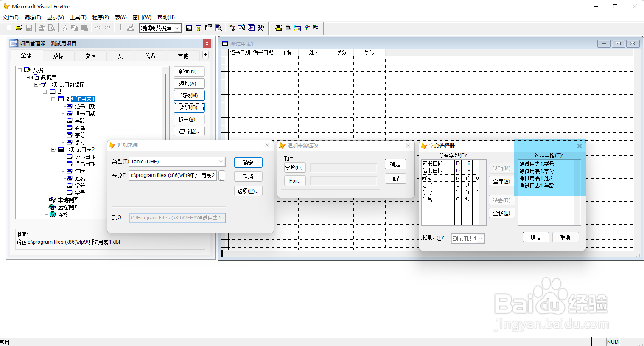Click the 浏览(B) button in Project Manager
The width and height of the screenshot is (644, 346).
pyautogui.click(x=189, y=107)
